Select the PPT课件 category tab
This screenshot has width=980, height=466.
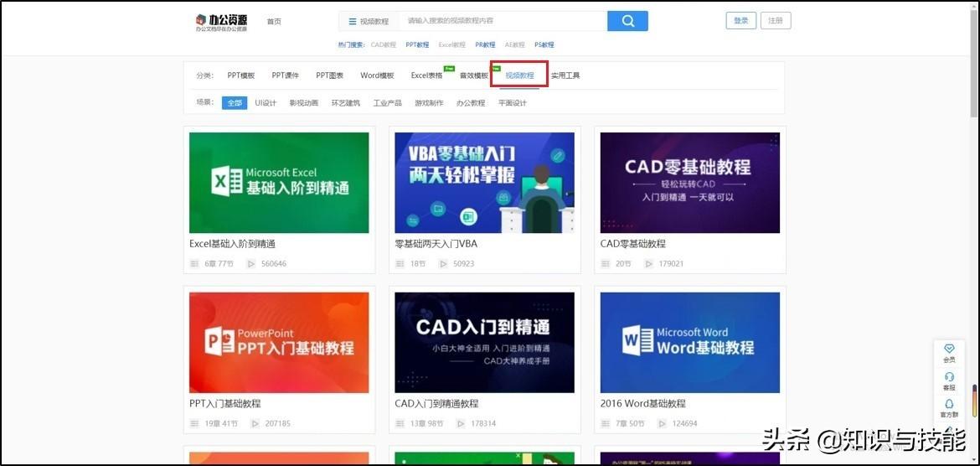[285, 75]
